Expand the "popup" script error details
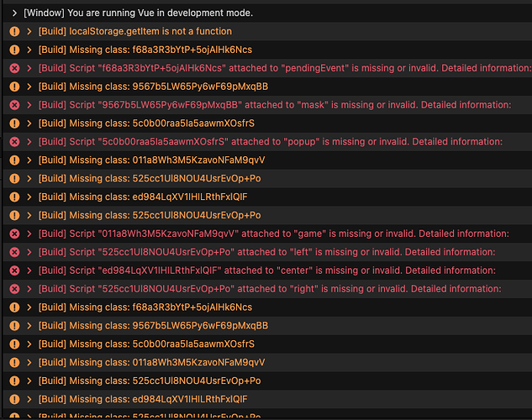Screen dimensions: 532x420 [x=29, y=141]
